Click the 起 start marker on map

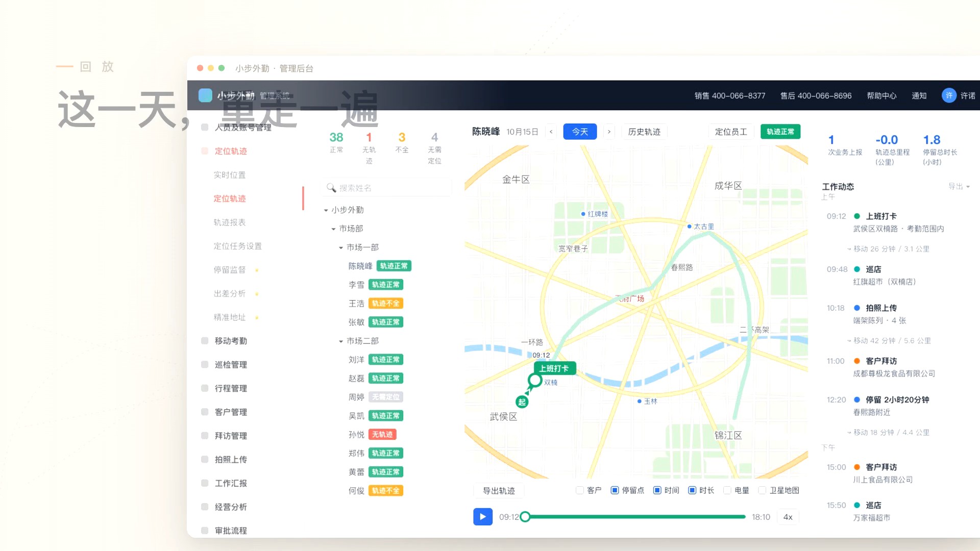(x=522, y=402)
